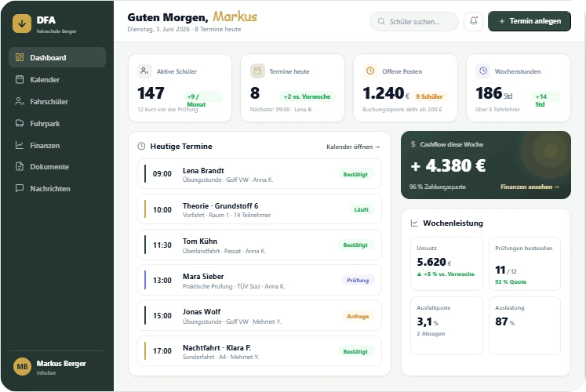Open Dokumente in the sidebar
Screen dimensions: 586x392
57,167
